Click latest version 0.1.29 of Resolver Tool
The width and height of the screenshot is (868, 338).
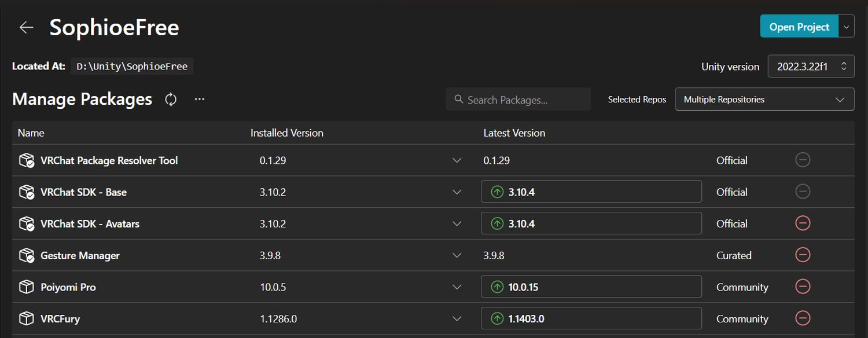click(x=496, y=160)
